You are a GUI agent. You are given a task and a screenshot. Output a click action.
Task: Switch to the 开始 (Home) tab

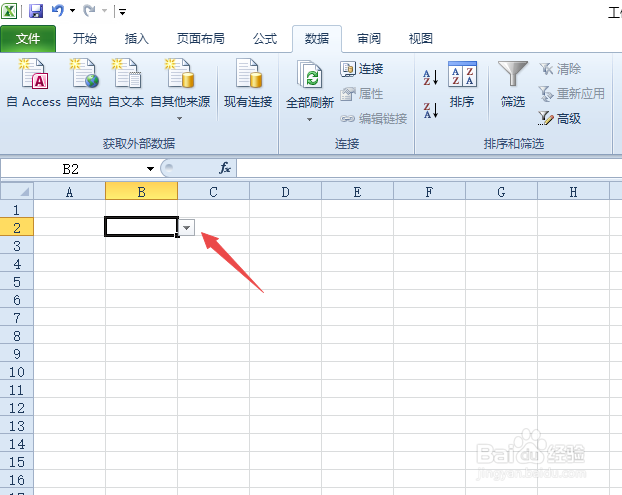[85, 38]
